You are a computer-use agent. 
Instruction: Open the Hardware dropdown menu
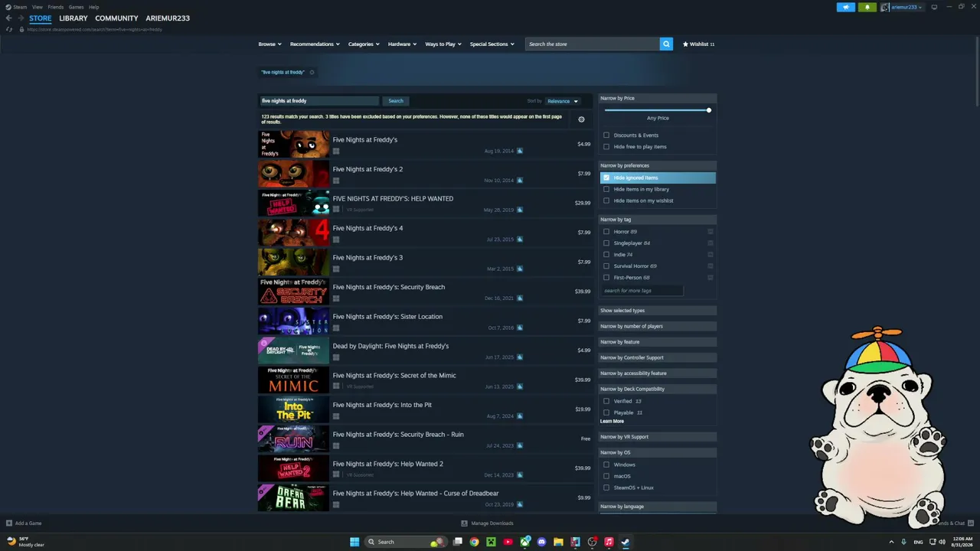[402, 44]
